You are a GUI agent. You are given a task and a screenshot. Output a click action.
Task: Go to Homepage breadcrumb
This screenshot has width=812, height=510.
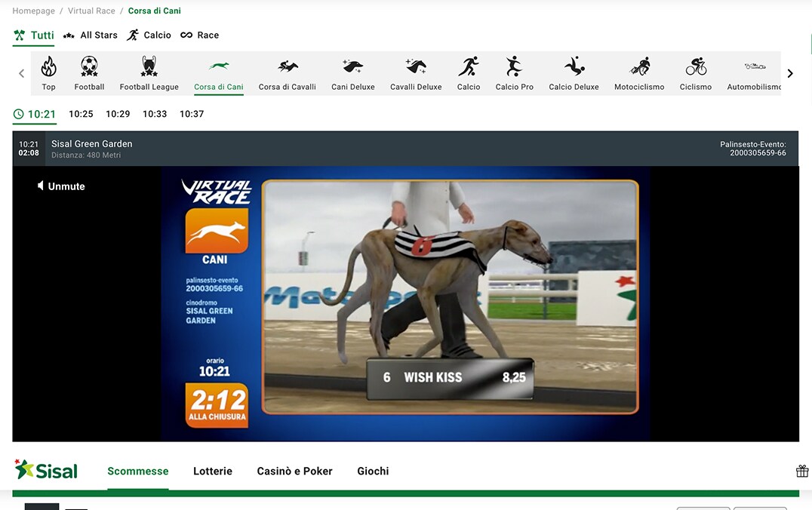(34, 11)
